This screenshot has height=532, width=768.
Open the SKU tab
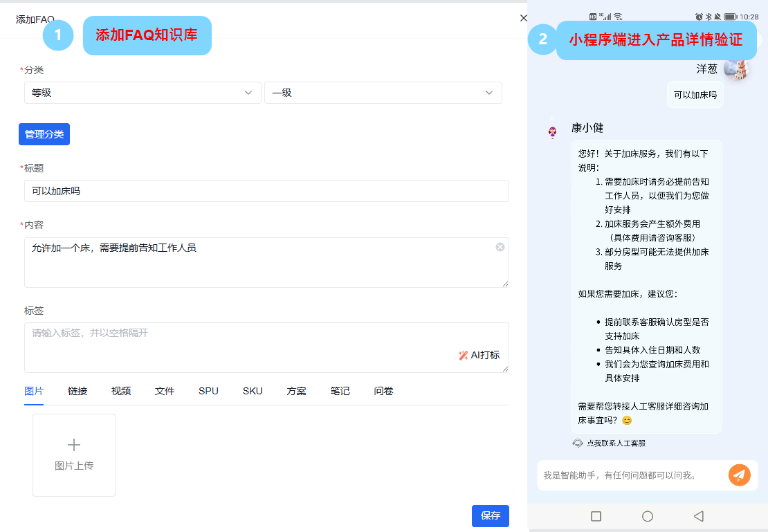[x=253, y=391]
